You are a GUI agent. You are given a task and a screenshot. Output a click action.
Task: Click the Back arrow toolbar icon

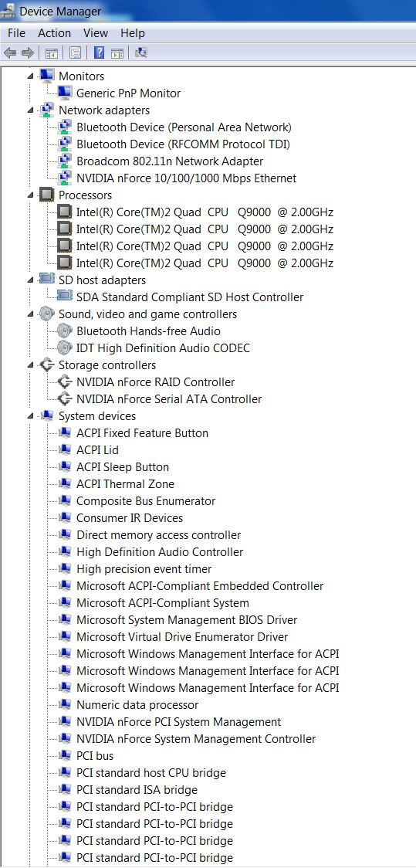point(10,53)
